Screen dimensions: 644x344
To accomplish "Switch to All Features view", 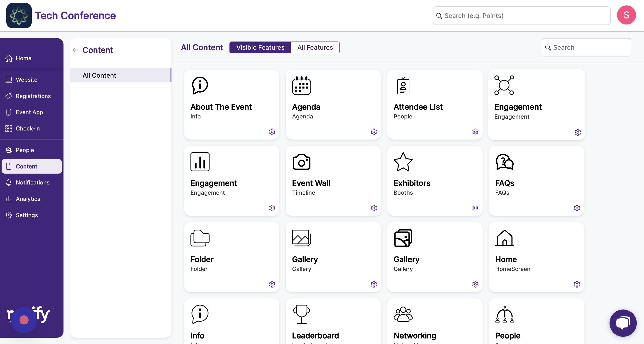I will (x=315, y=47).
